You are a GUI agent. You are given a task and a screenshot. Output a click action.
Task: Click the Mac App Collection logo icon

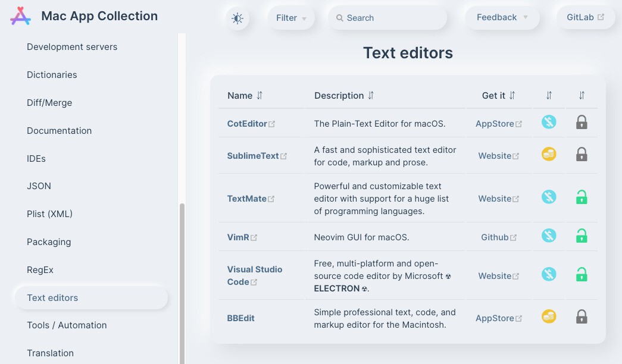[x=20, y=16]
